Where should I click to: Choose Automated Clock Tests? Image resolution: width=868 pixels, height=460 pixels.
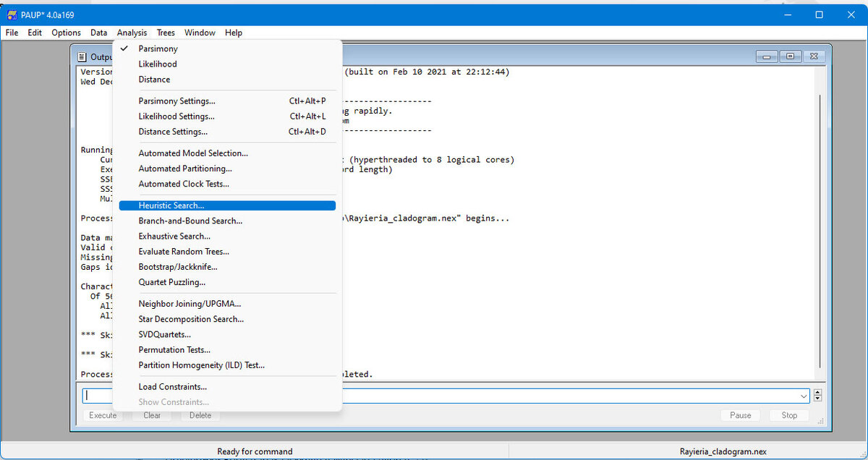(x=227, y=184)
